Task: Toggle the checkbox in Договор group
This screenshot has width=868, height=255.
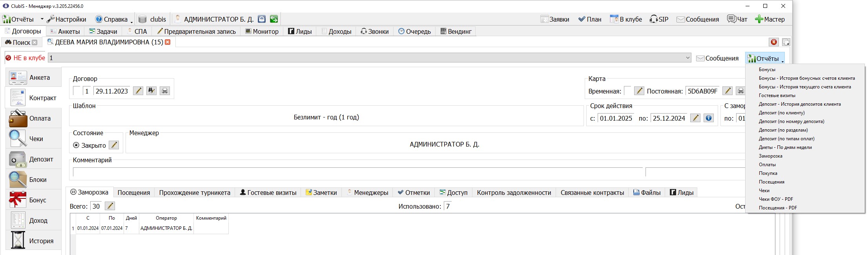Action: [x=77, y=91]
